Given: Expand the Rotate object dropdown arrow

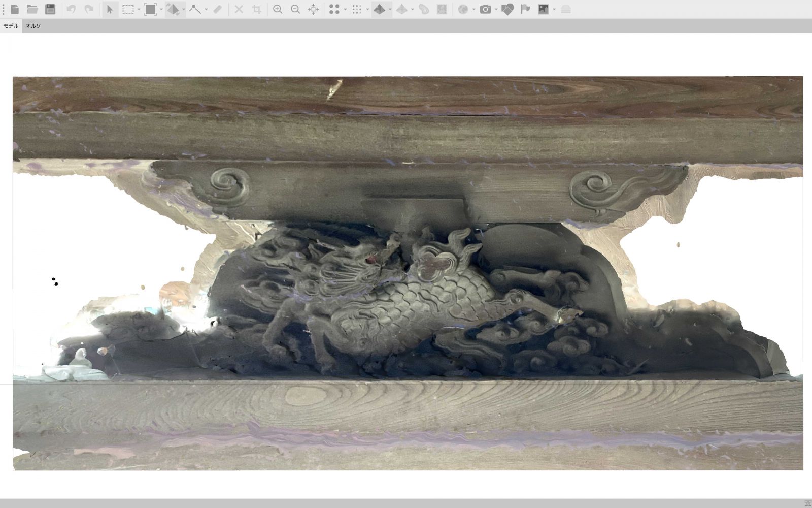Looking at the screenshot, I should click(x=183, y=9).
